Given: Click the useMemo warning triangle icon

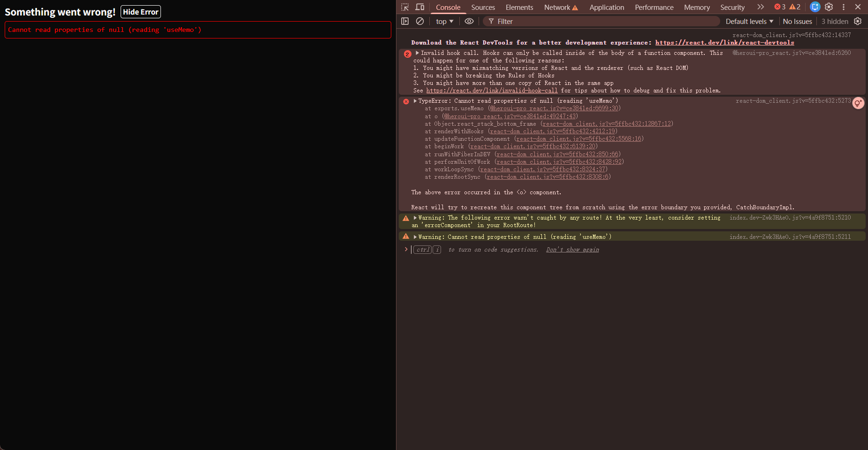Looking at the screenshot, I should pyautogui.click(x=406, y=236).
